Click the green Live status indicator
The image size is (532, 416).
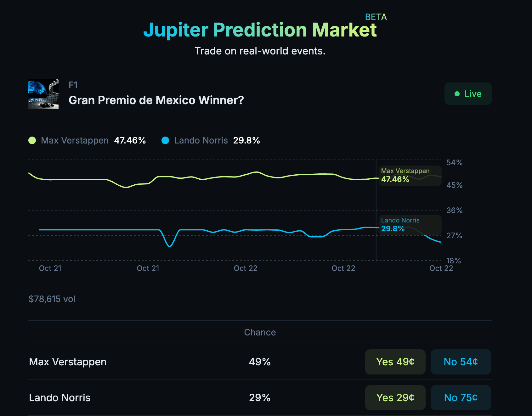(x=468, y=93)
